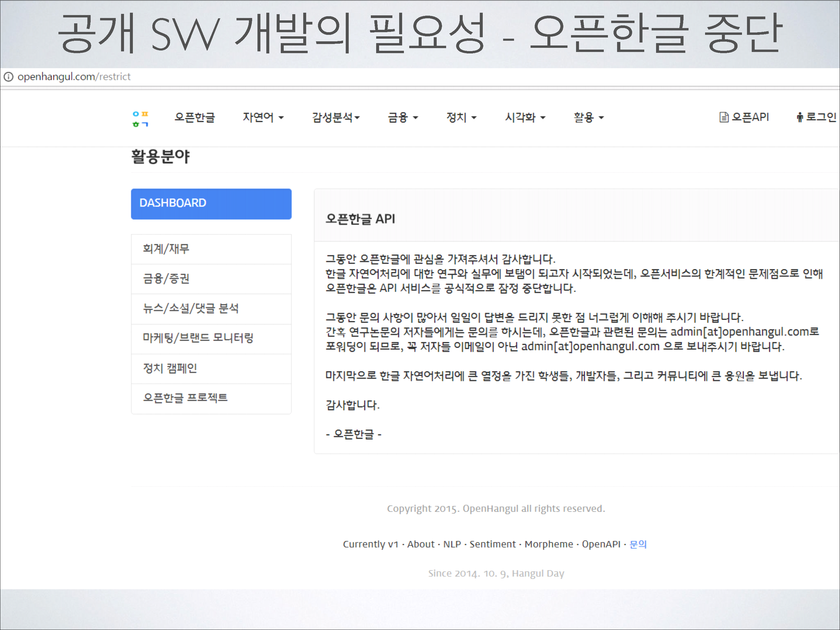Open the 활용 dropdown menu
840x630 pixels.
point(588,117)
